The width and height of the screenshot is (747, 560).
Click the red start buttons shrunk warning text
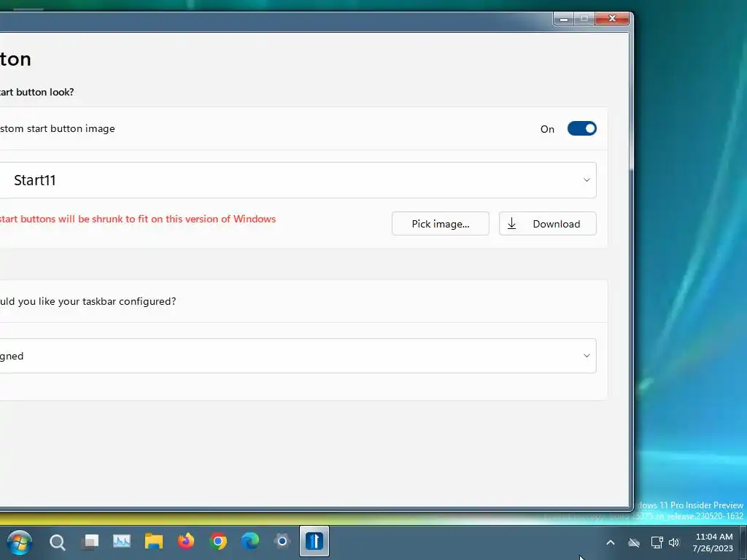click(138, 219)
